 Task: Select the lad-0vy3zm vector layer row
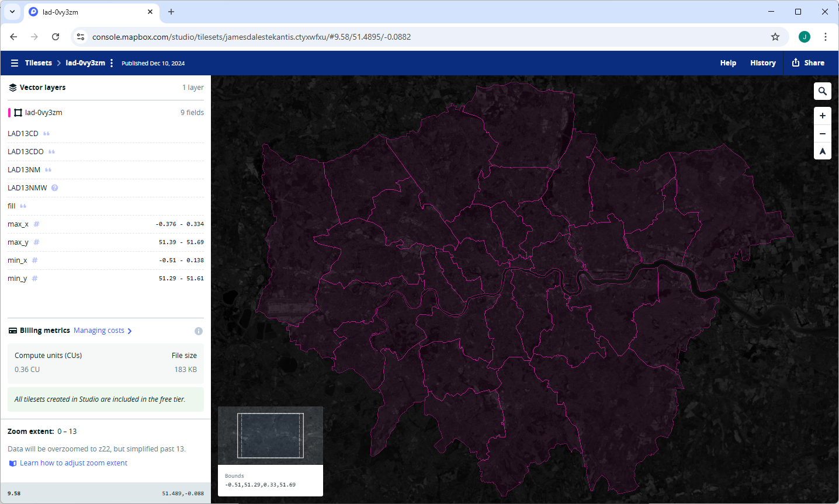click(x=44, y=113)
